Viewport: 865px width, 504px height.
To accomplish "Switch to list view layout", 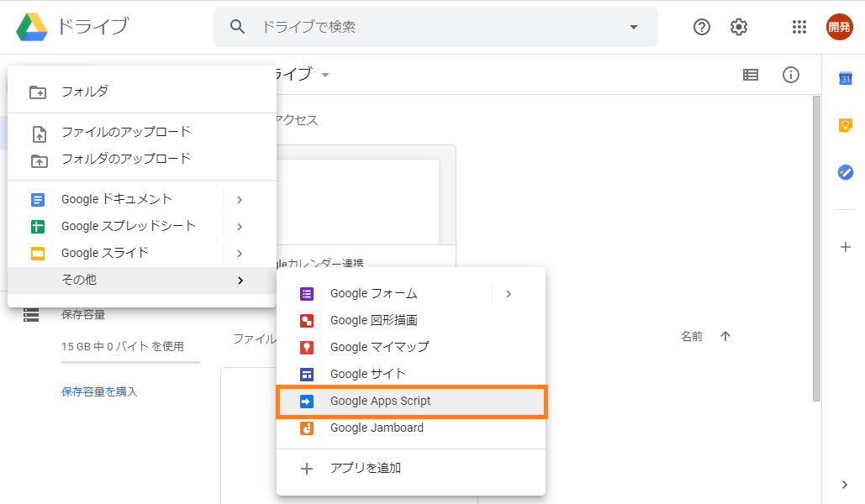I will [750, 74].
